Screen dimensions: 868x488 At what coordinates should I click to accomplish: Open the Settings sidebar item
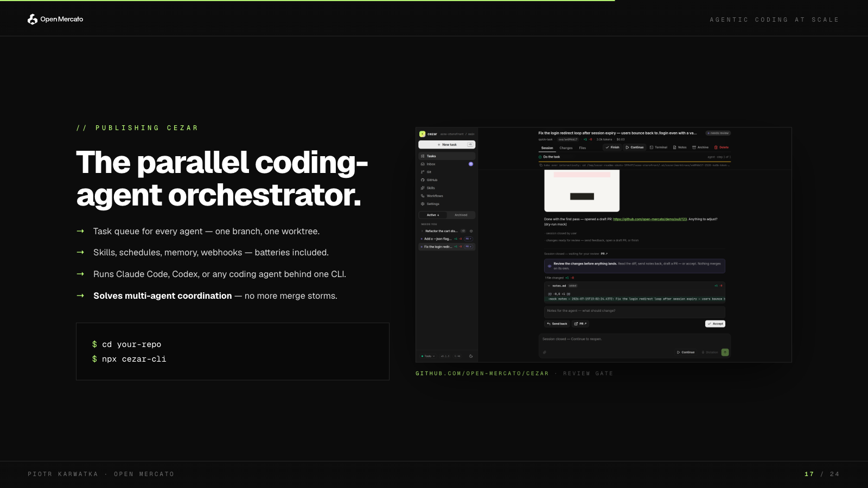[x=446, y=204]
